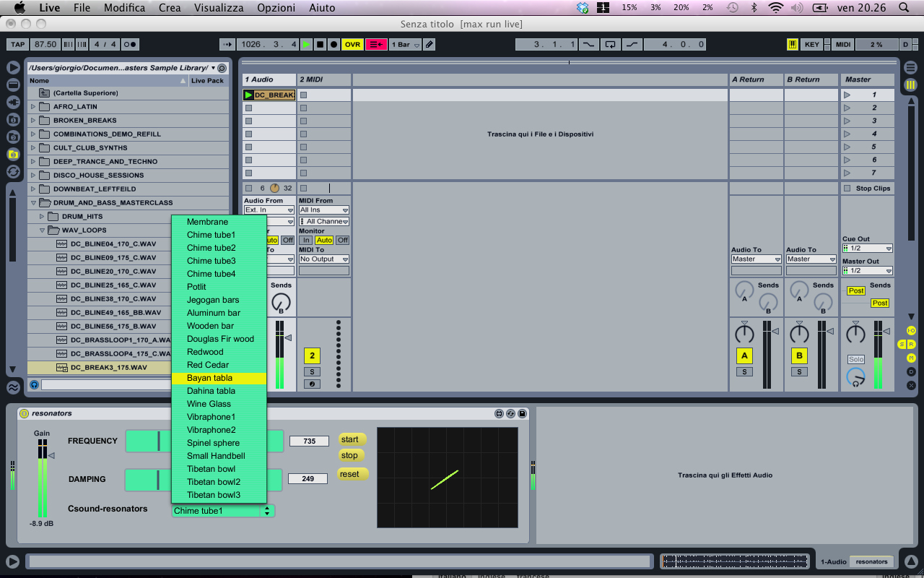Toggle the Punch-In switch
The width and height of the screenshot is (924, 578).
(x=589, y=44)
